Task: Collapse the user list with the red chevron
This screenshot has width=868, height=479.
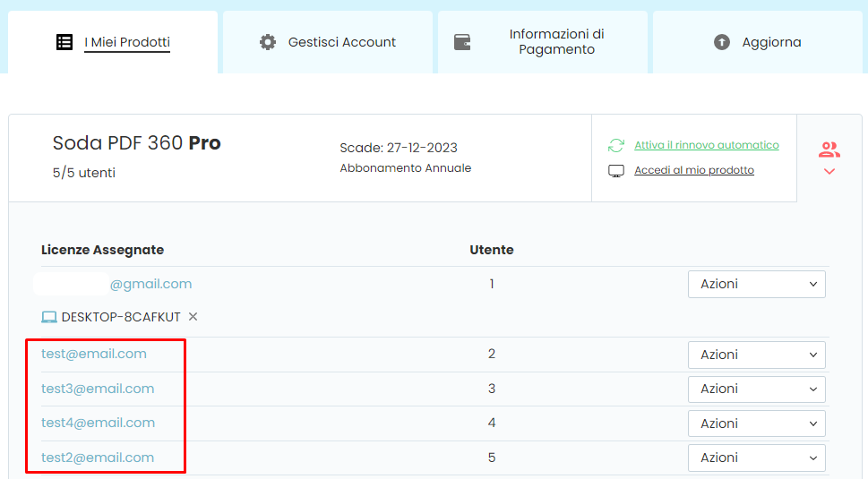Action: 829,172
